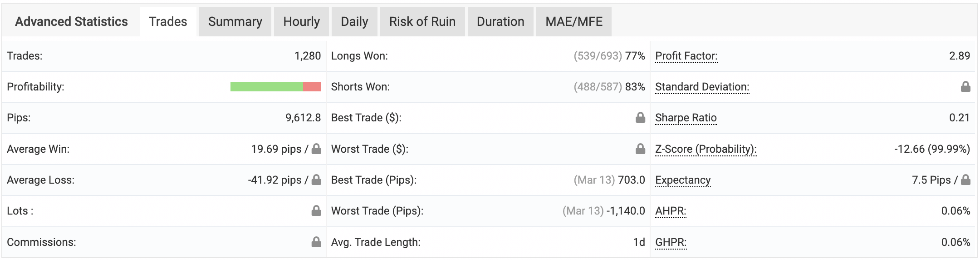Viewport: 980px width, 260px height.
Task: Click the Expectancy label
Action: (x=683, y=180)
